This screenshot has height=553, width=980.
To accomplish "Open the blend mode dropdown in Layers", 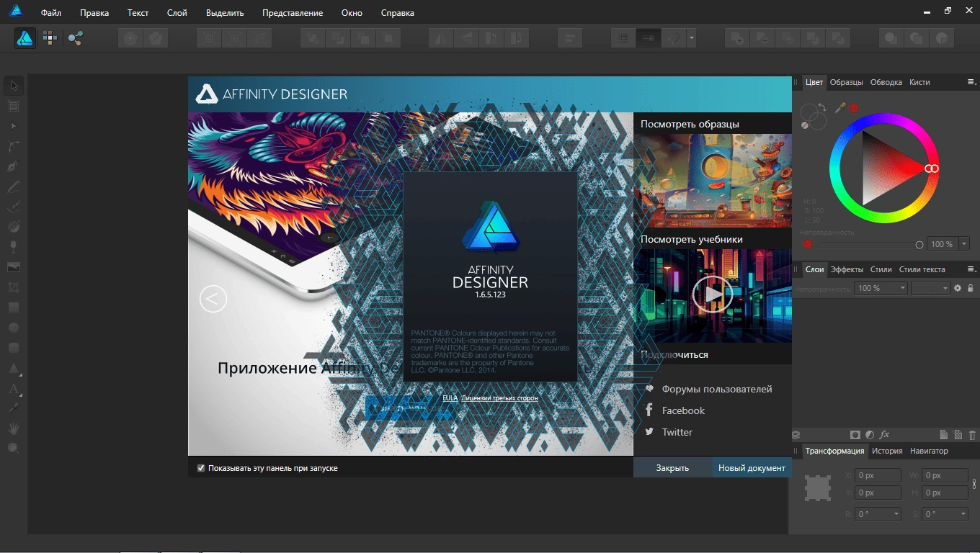I will (x=931, y=288).
